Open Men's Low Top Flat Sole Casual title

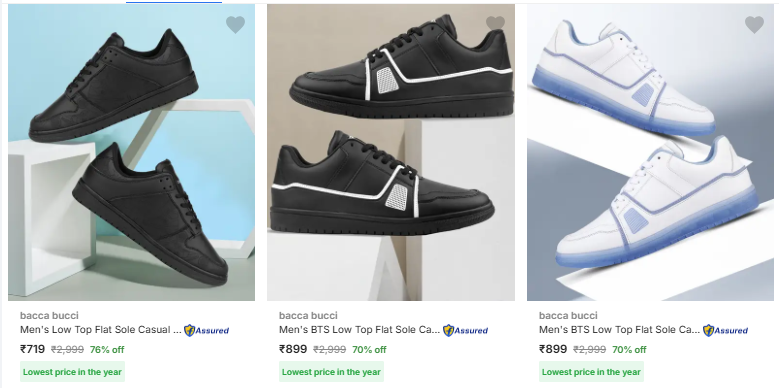click(101, 330)
